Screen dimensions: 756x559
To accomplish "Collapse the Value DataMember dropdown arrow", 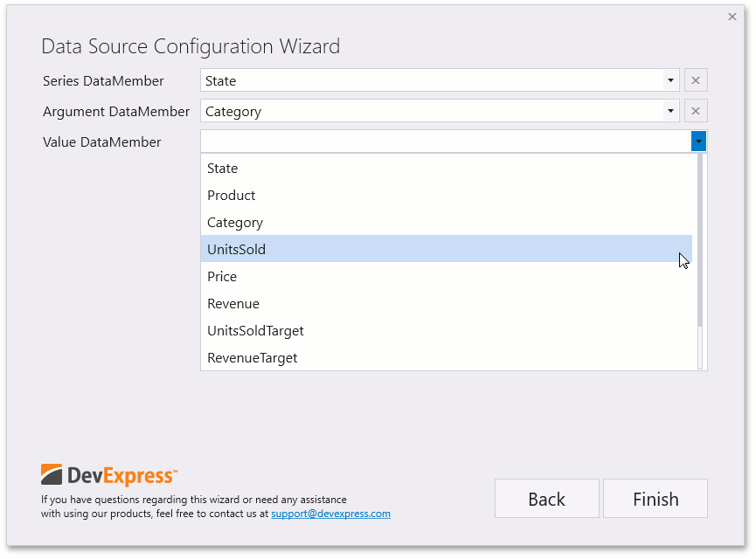I will (698, 141).
